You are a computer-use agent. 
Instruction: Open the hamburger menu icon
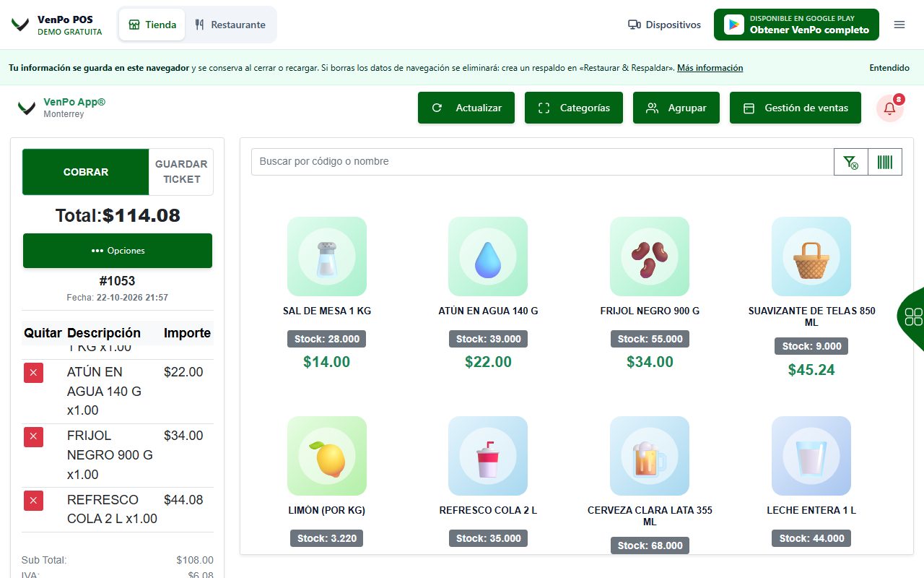tap(899, 25)
